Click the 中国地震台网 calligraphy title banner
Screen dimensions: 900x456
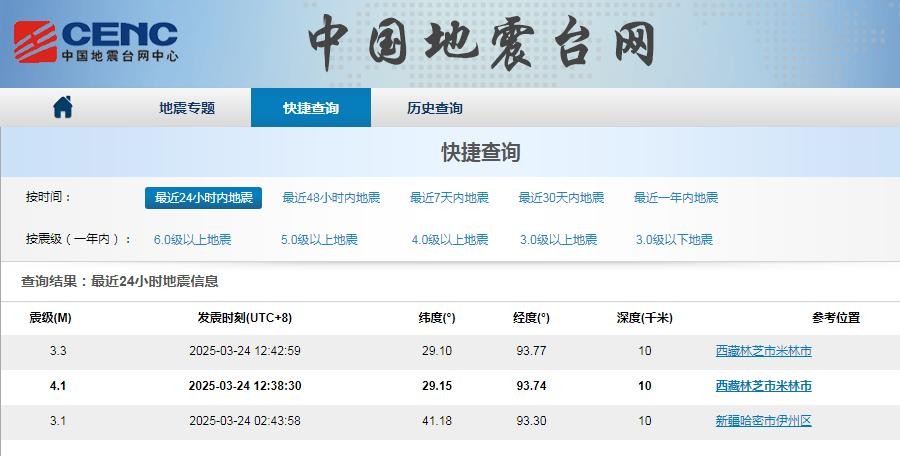click(x=481, y=42)
